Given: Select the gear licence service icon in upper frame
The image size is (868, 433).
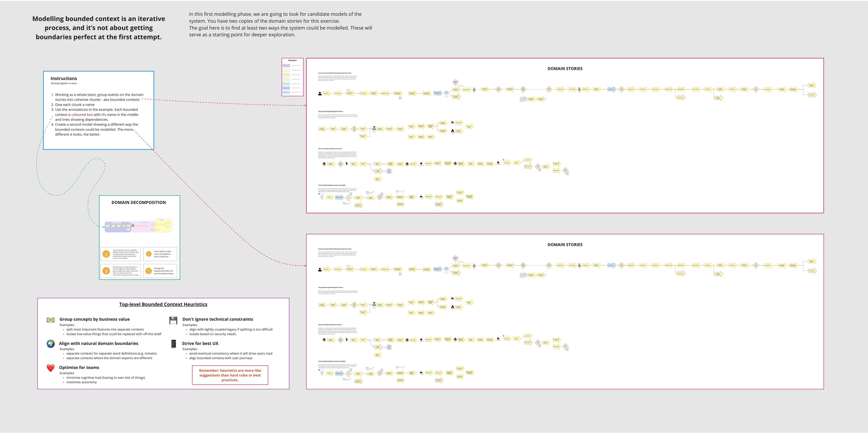Looking at the screenshot, I should point(446,93).
